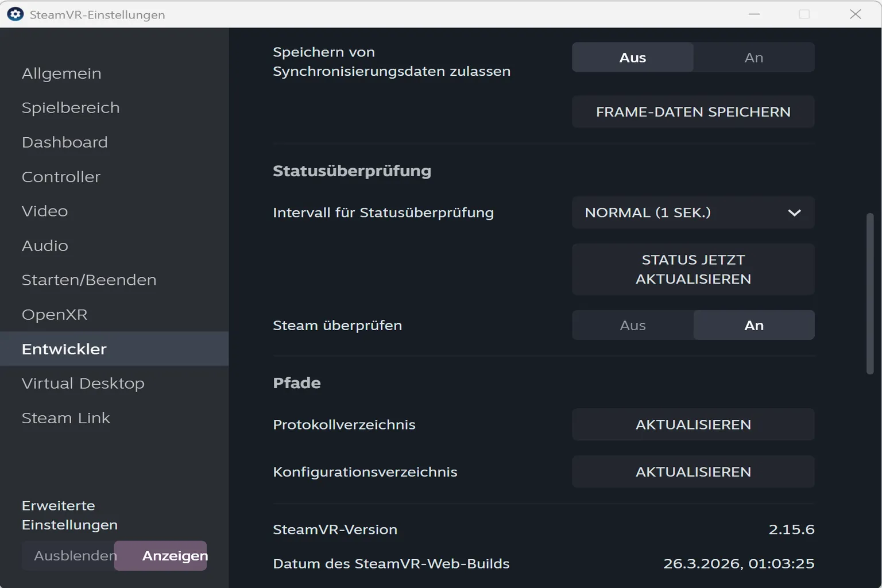This screenshot has width=882, height=588.
Task: Go to Dashboard settings
Action: click(114, 142)
